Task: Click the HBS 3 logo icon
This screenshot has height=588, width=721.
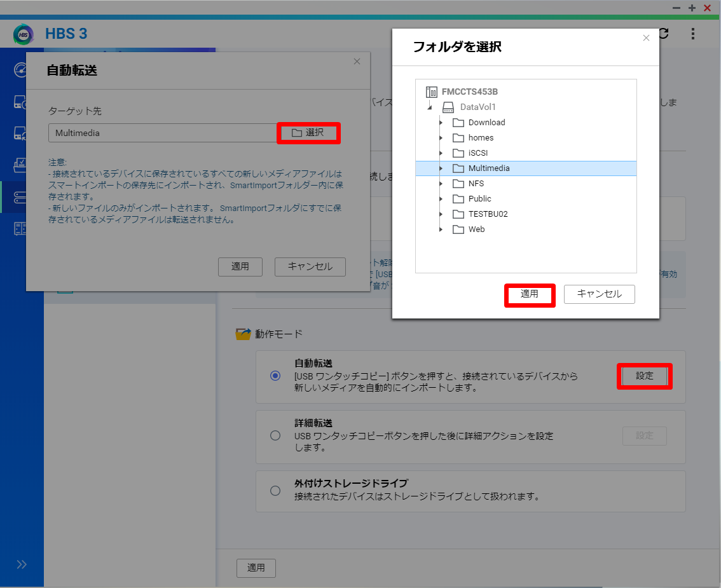Action: click(24, 34)
